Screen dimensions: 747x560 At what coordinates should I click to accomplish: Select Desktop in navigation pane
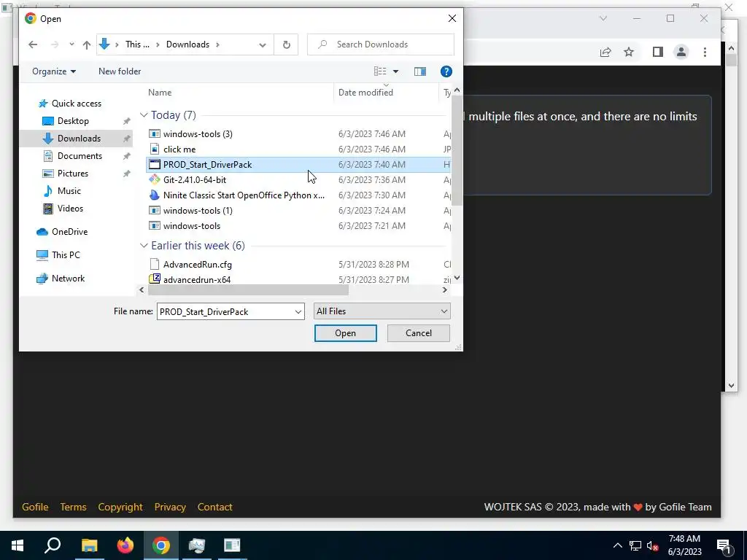tap(73, 121)
